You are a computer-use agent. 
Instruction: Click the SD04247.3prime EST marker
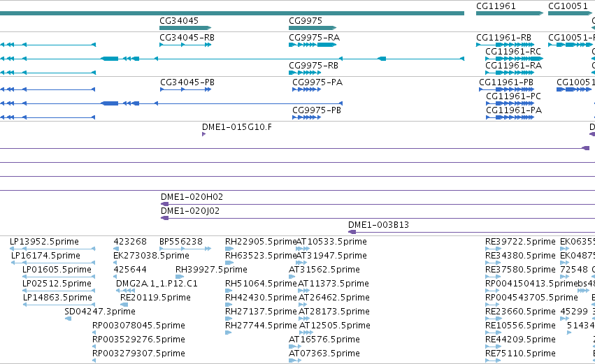pyautogui.click(x=68, y=319)
